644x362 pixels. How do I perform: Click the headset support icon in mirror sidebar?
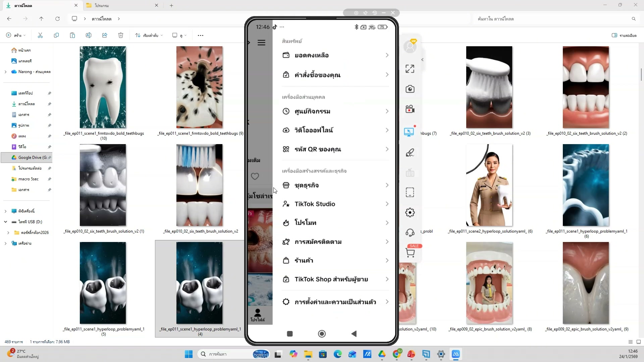coord(410,233)
